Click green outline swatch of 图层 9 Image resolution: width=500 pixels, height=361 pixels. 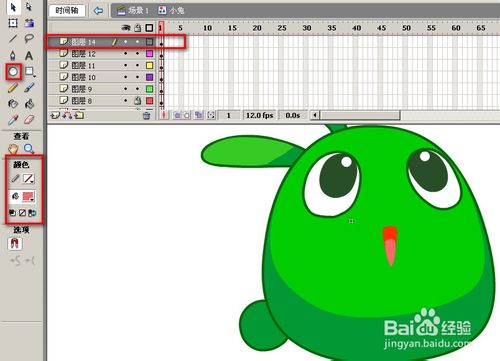[x=150, y=89]
